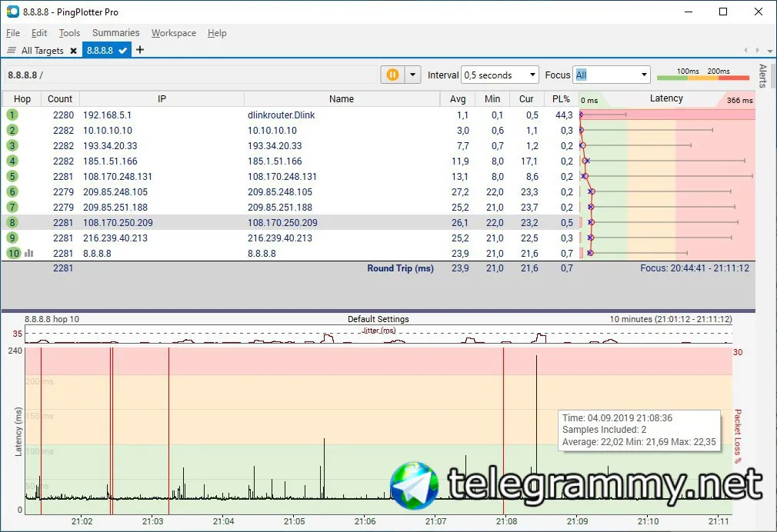Click the PingPlotter app icon in title bar
This screenshot has width=777, height=532.
click(12, 12)
